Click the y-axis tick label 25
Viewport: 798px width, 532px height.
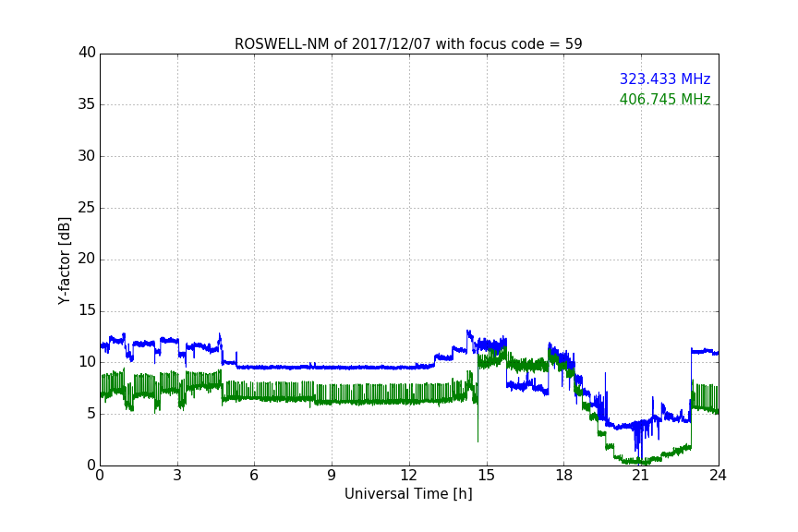click(x=87, y=207)
